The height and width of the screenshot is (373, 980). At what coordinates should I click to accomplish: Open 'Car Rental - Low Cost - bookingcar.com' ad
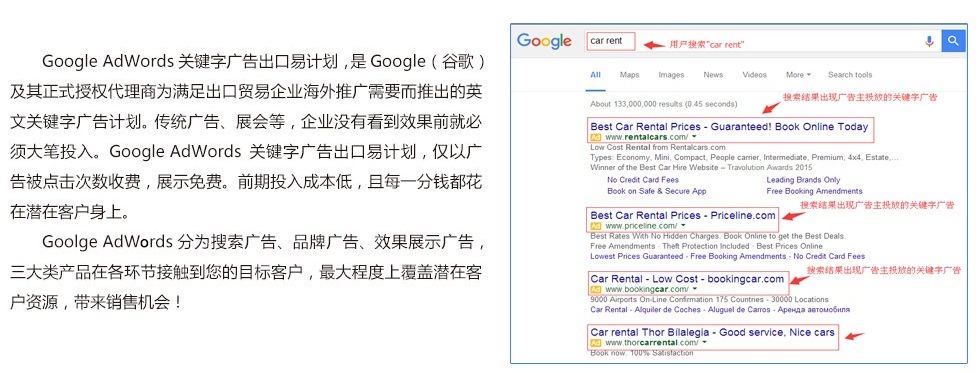[687, 279]
